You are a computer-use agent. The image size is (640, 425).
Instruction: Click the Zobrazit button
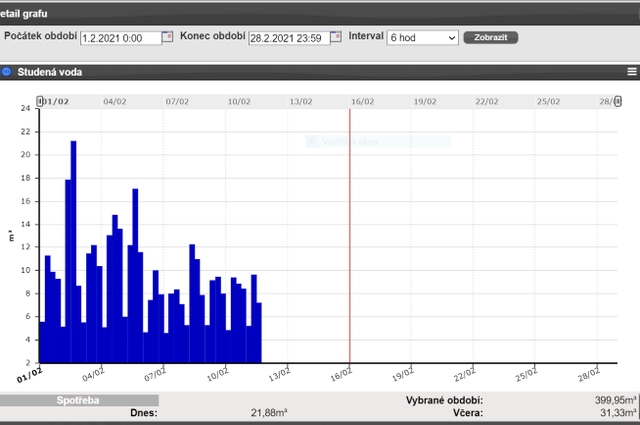point(490,37)
